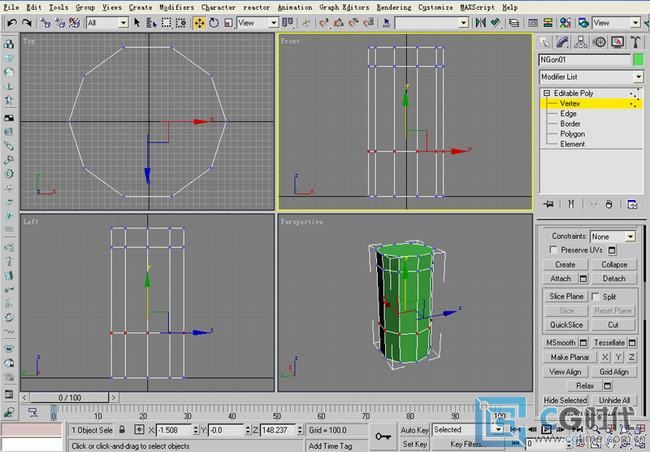Switch to the Modify command panel
The height and width of the screenshot is (452, 650).
coord(563,42)
